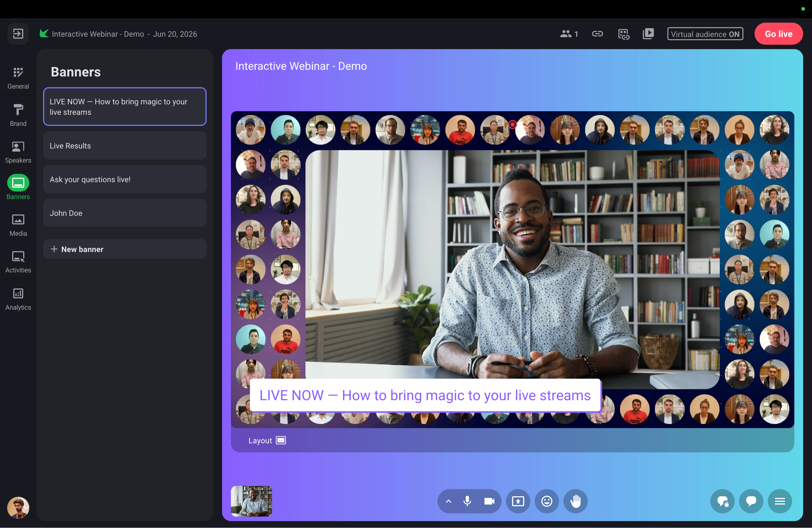Open the hamburger menu at bottom right
812x528 pixels.
tap(780, 501)
